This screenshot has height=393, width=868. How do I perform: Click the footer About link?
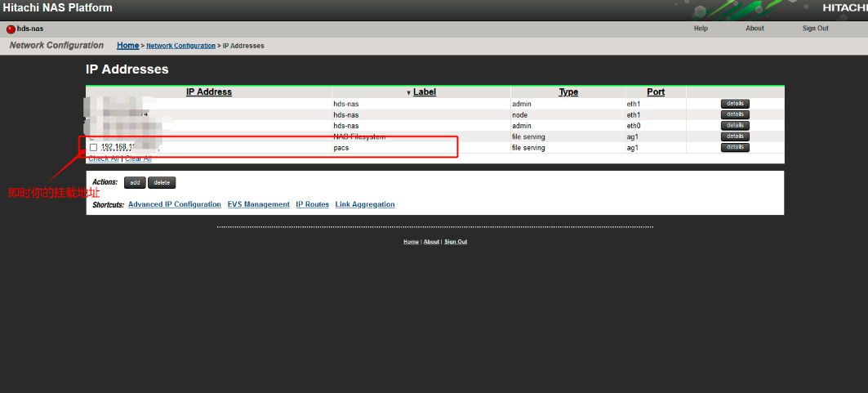tap(431, 242)
